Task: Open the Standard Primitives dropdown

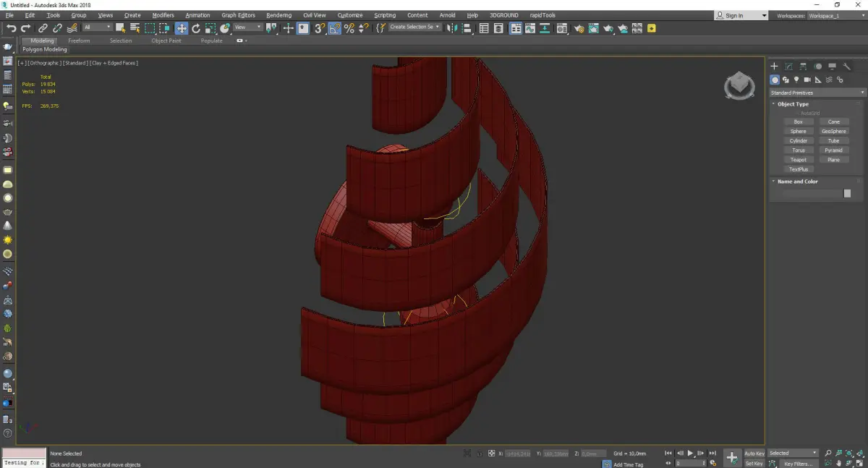Action: click(x=817, y=93)
